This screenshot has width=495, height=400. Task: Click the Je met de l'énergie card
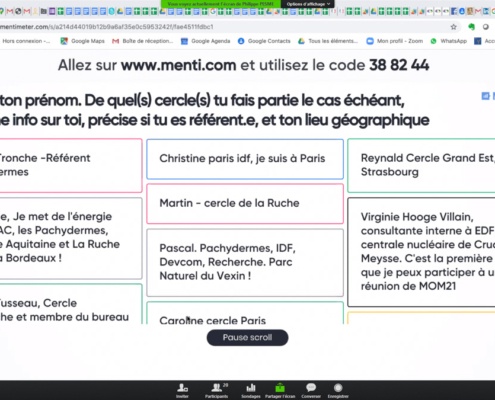point(71,238)
